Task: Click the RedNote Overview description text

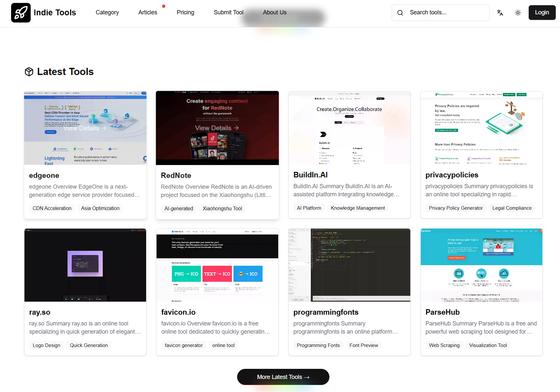Action: (216, 191)
